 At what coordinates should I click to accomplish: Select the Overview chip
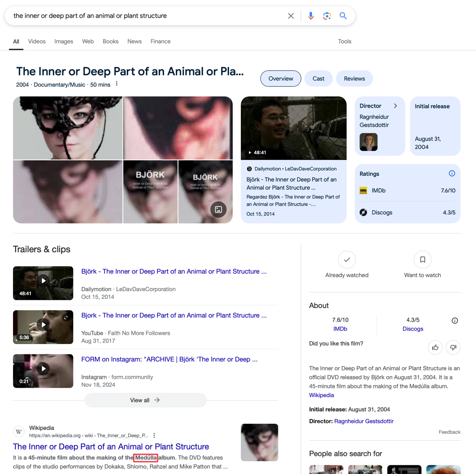coord(281,79)
